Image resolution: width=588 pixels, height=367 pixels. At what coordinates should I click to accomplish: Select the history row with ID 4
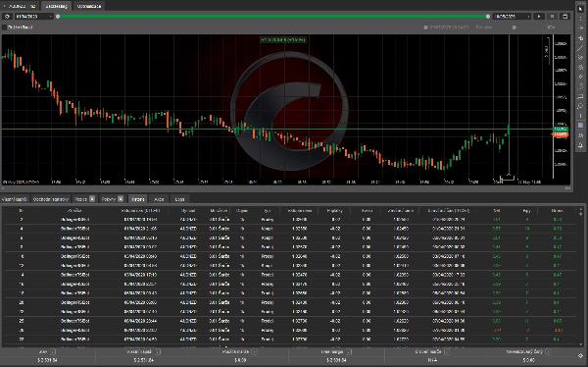click(291, 229)
